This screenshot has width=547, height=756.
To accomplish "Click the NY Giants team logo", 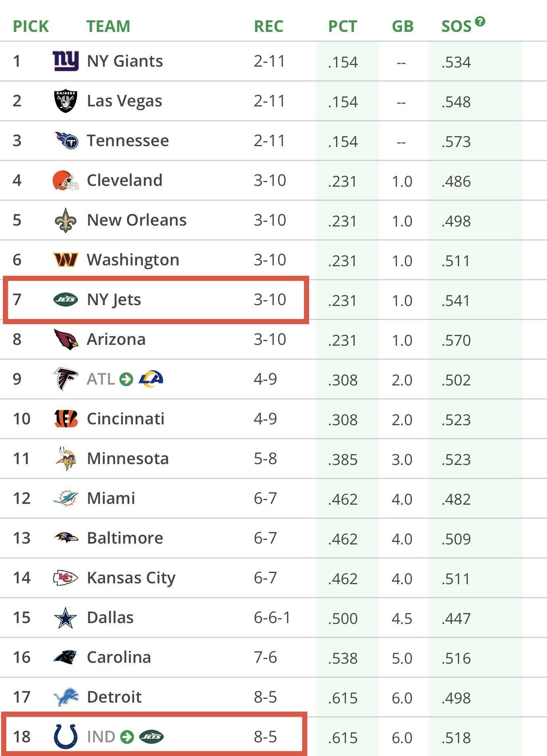I will pyautogui.click(x=65, y=61).
